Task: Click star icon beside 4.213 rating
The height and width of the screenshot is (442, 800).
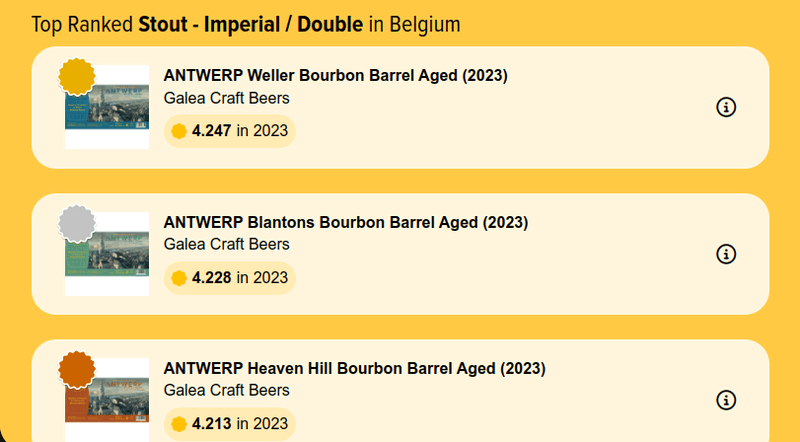Action: (179, 424)
